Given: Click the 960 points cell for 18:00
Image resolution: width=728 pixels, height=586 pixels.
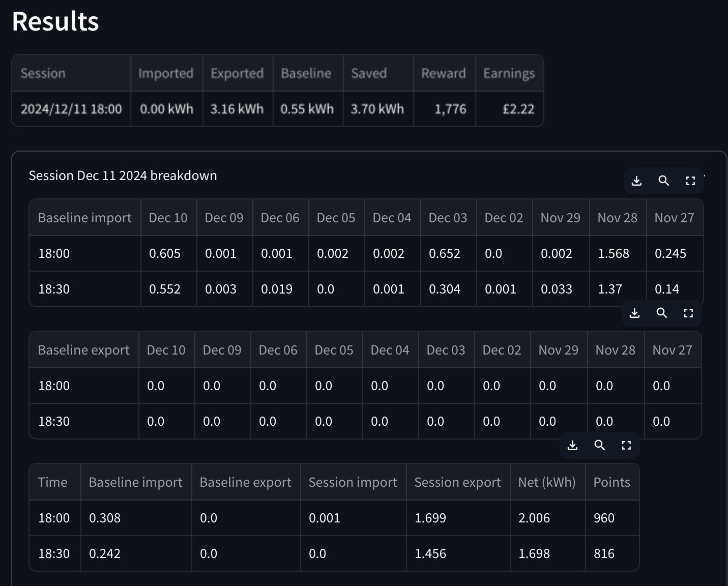Looking at the screenshot, I should 612,518.
